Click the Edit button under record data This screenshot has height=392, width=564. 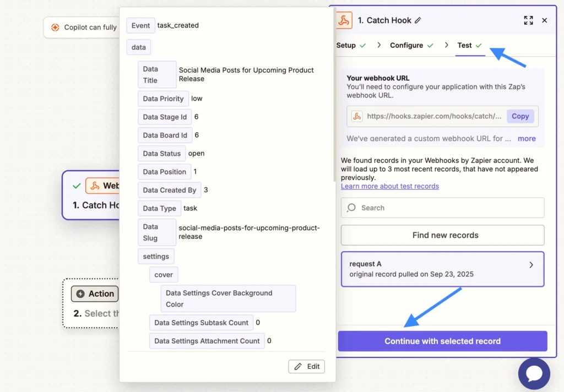click(306, 367)
